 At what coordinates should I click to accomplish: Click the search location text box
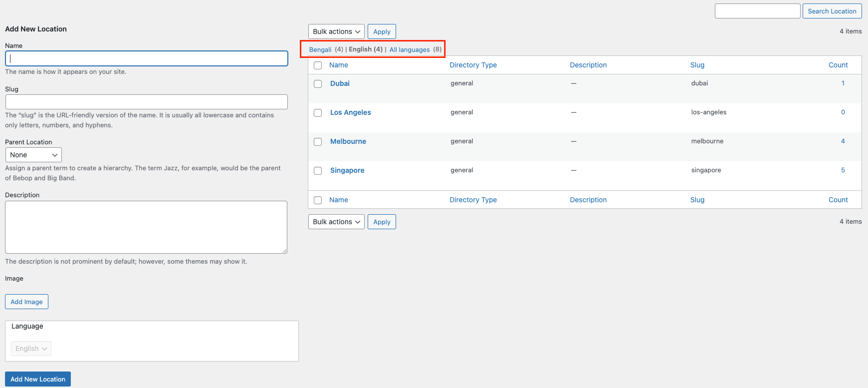click(757, 11)
